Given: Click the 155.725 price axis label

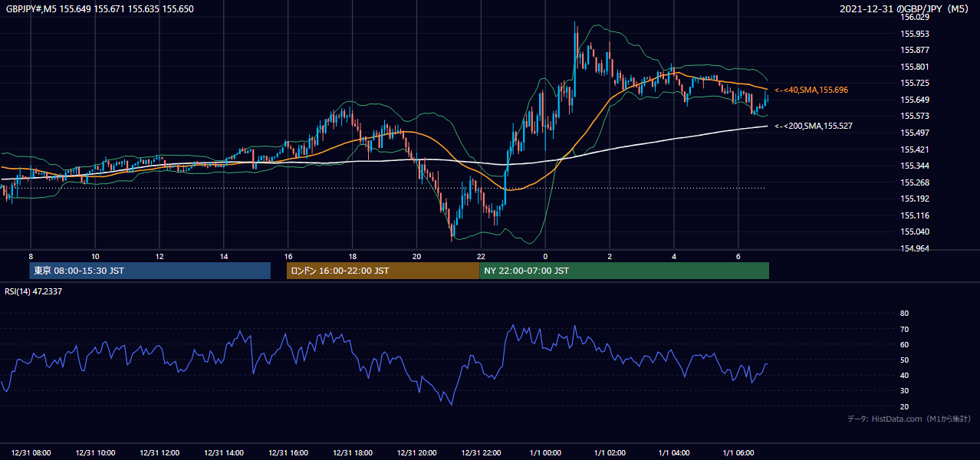Looking at the screenshot, I should (x=915, y=83).
